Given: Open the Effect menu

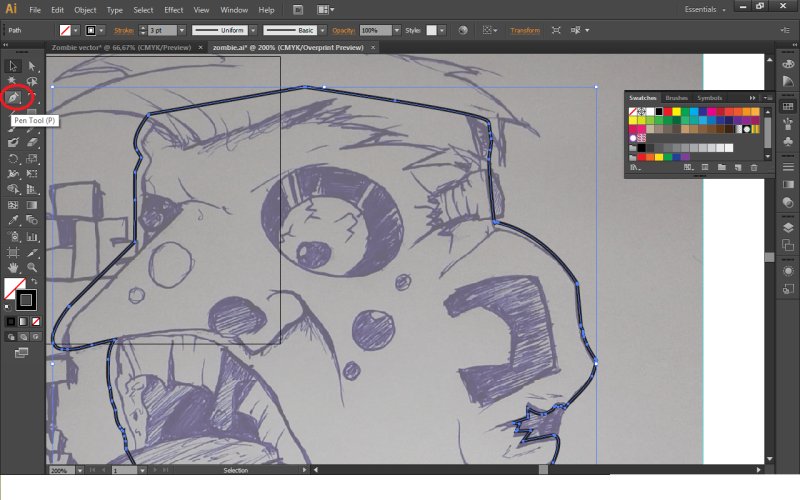Looking at the screenshot, I should (173, 10).
